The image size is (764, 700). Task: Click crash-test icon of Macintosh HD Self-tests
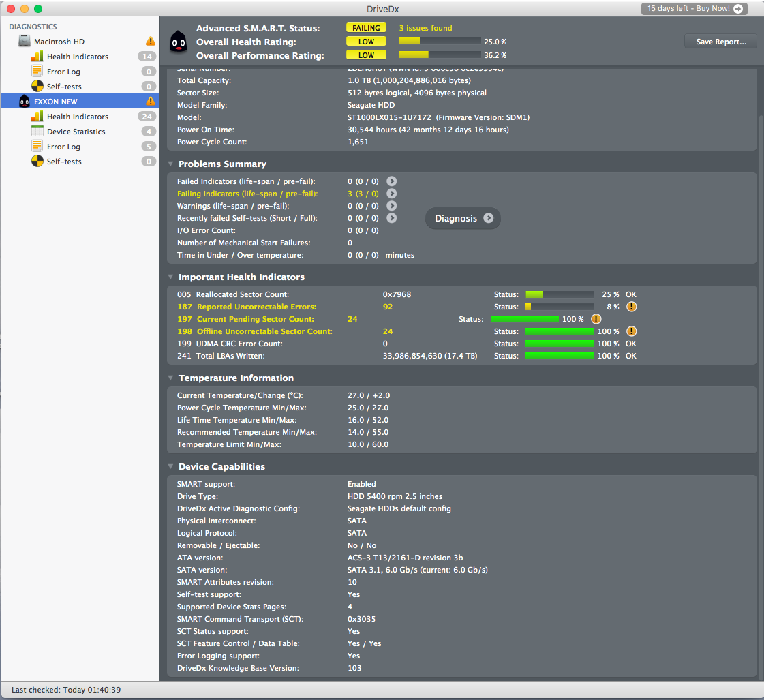(x=37, y=86)
